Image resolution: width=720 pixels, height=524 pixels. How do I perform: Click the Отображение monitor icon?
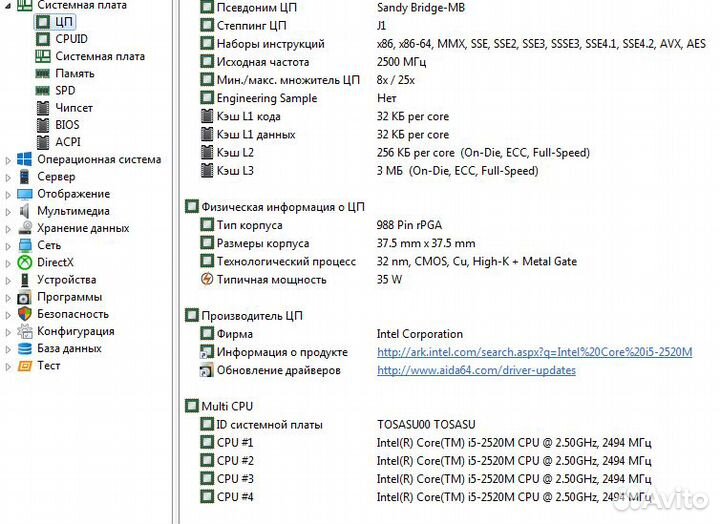point(24,194)
